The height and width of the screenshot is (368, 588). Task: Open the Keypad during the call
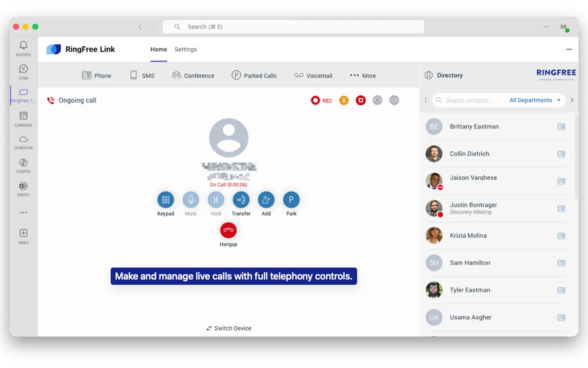[166, 200]
